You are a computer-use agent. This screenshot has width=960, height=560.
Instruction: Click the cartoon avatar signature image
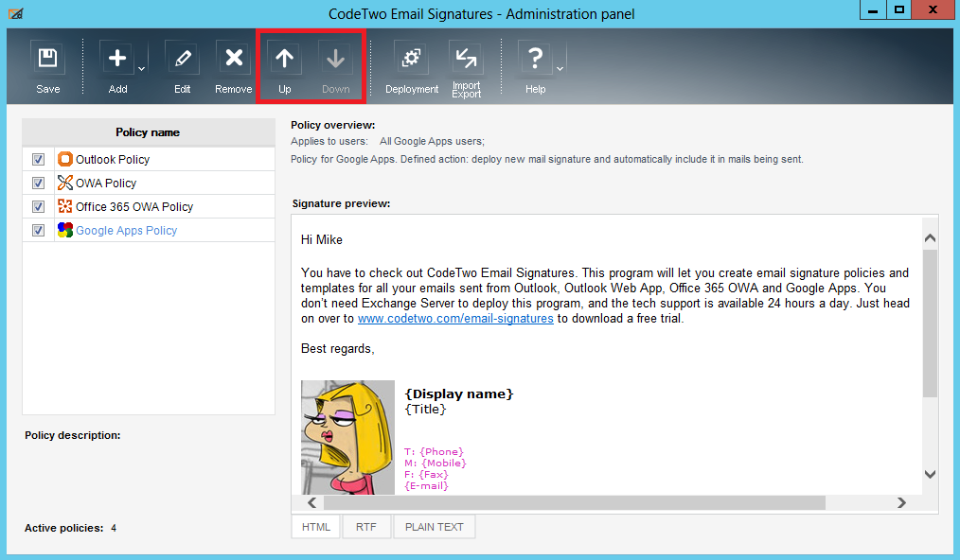(x=347, y=437)
